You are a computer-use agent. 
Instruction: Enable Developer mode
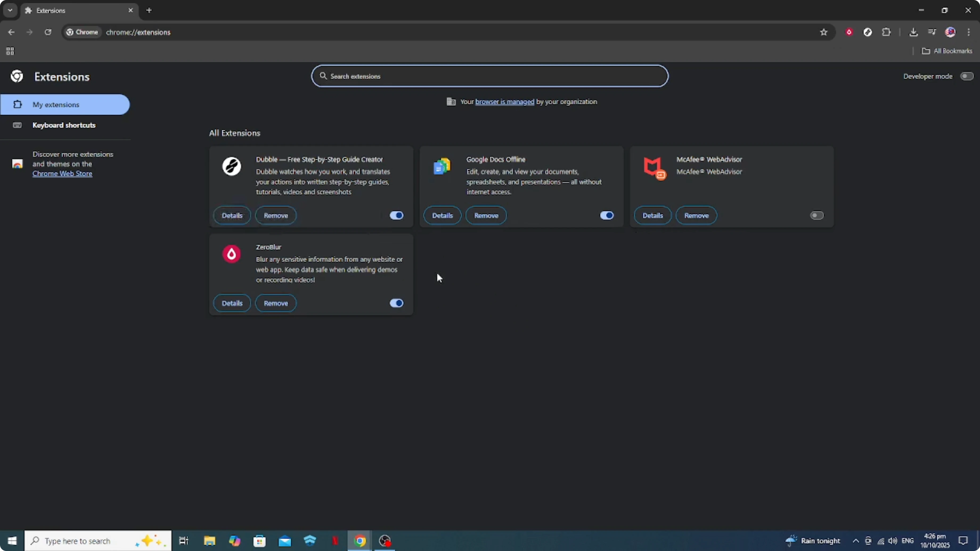tap(966, 76)
